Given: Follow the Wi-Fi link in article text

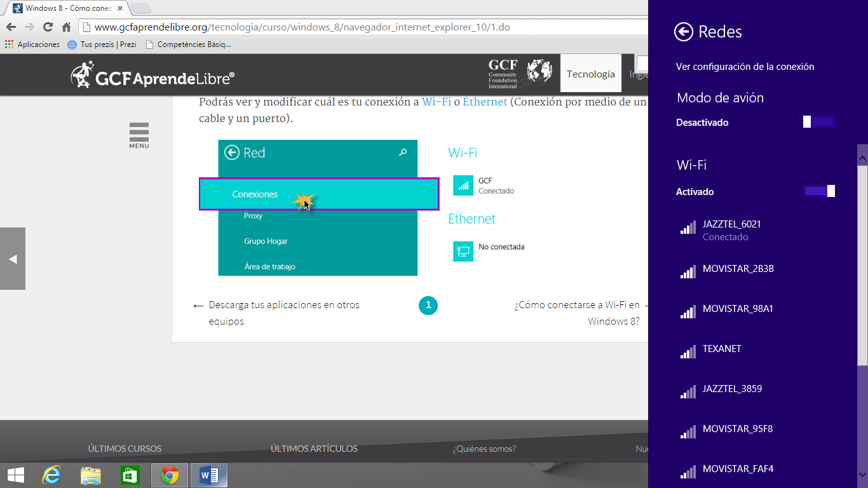Looking at the screenshot, I should [437, 102].
